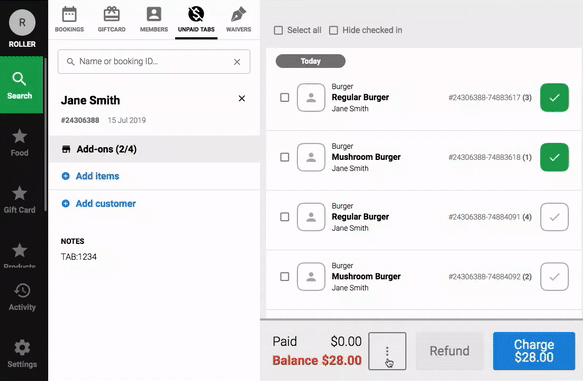Click the booking number #24306388
The image size is (583, 381).
click(80, 120)
